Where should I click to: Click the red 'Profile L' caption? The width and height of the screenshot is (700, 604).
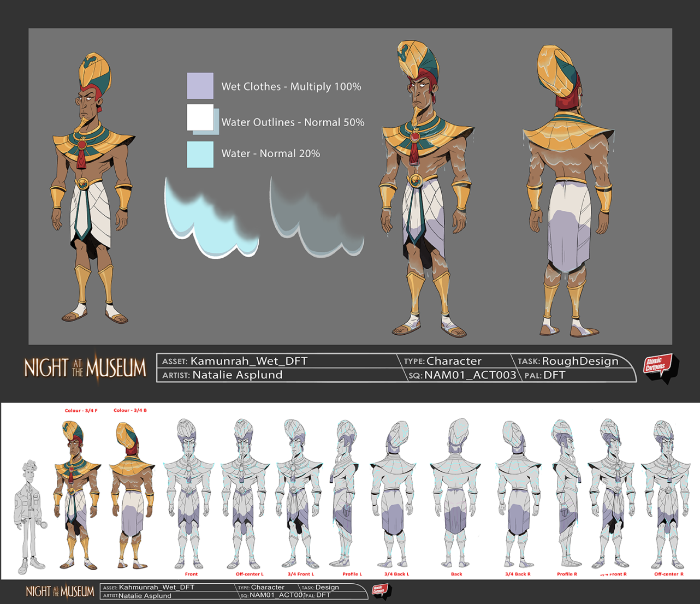352,574
